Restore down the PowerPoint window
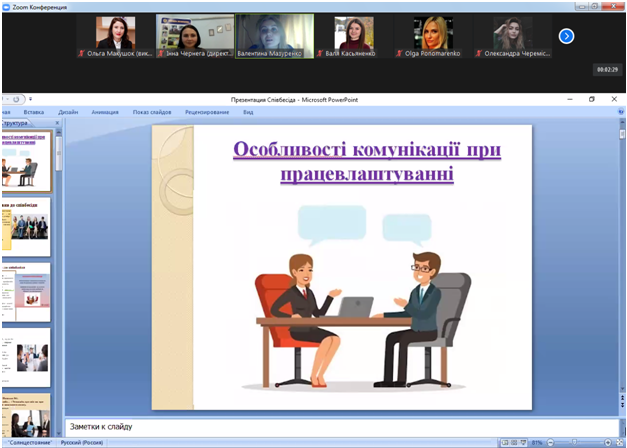The width and height of the screenshot is (627, 448). (x=592, y=99)
